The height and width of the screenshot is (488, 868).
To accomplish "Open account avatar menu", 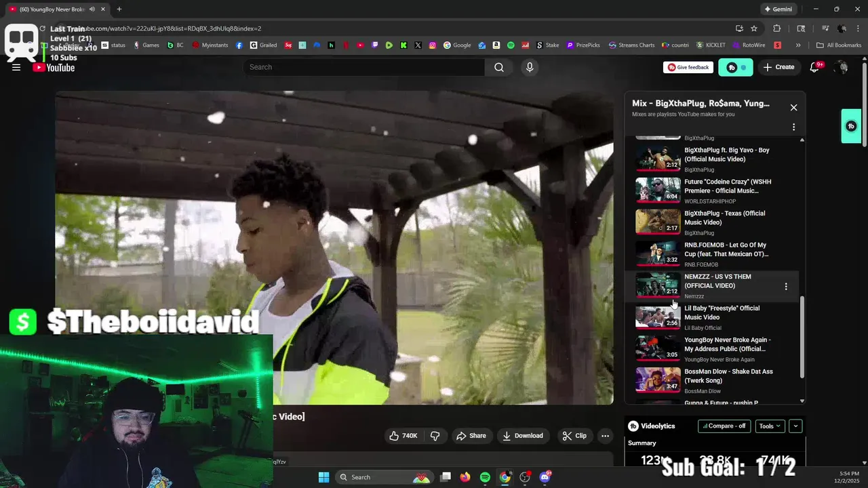I will click(x=842, y=67).
